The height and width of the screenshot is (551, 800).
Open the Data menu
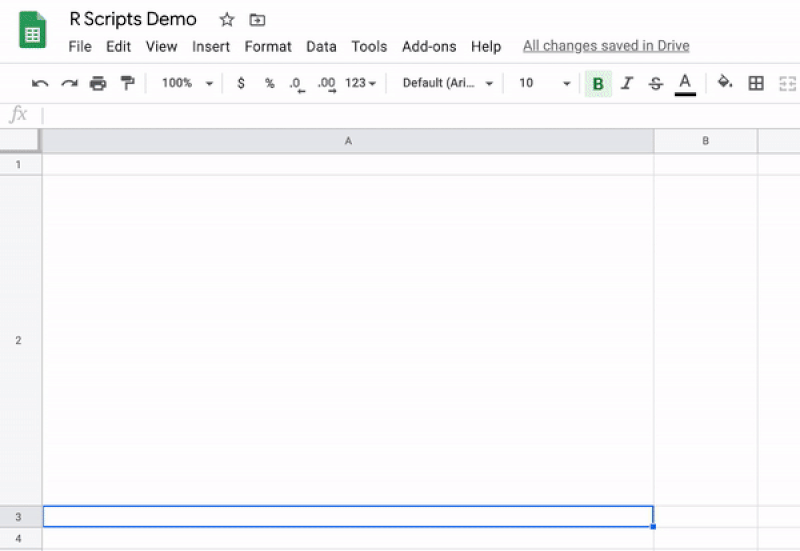[321, 46]
